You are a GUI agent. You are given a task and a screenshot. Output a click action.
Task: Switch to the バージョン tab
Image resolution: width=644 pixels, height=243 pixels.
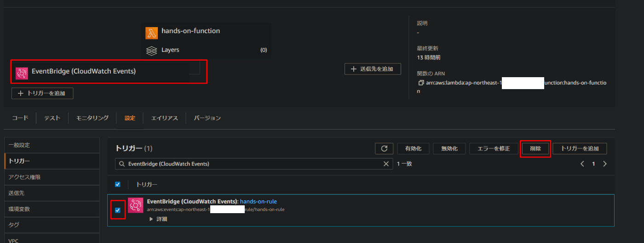[x=207, y=118]
